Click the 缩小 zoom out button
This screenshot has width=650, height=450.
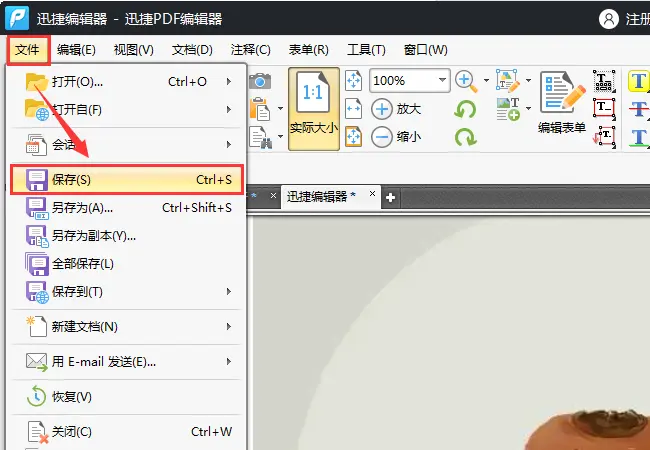(x=396, y=137)
